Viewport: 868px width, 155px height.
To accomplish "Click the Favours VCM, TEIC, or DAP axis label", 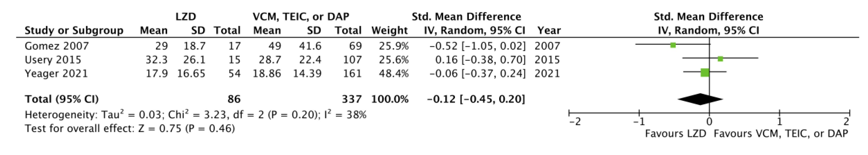I will click(x=781, y=134).
